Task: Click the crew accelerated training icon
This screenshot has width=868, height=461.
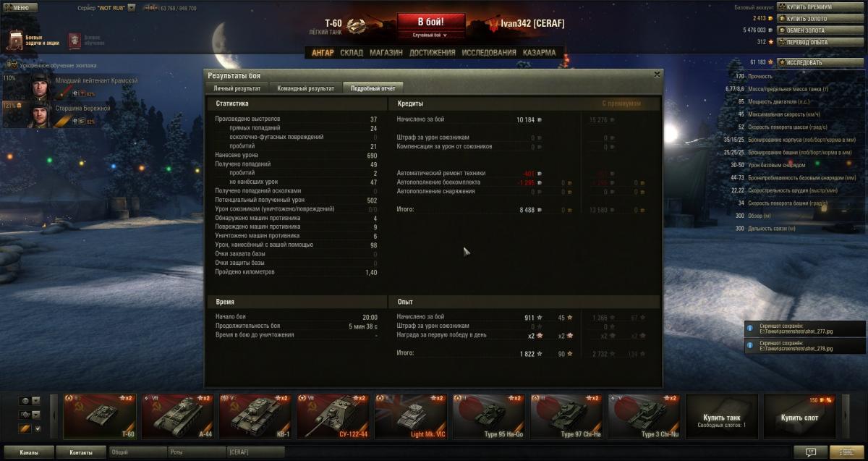Action: 13,64
